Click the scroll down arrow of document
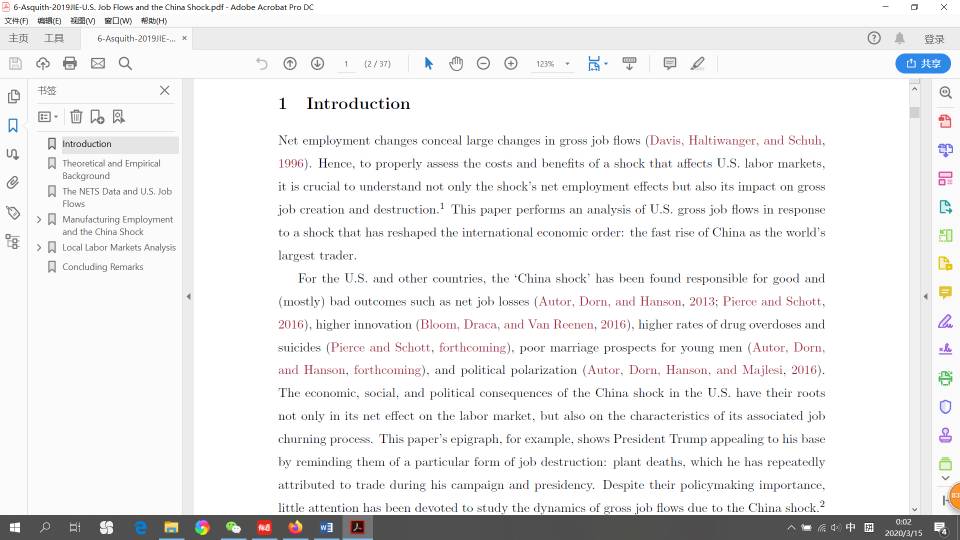The width and height of the screenshot is (960, 540). (915, 509)
